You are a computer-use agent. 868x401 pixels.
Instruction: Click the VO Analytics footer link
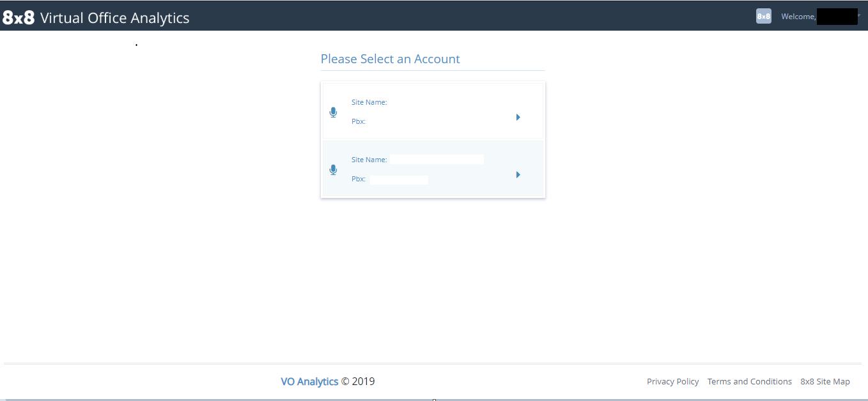[x=309, y=382]
